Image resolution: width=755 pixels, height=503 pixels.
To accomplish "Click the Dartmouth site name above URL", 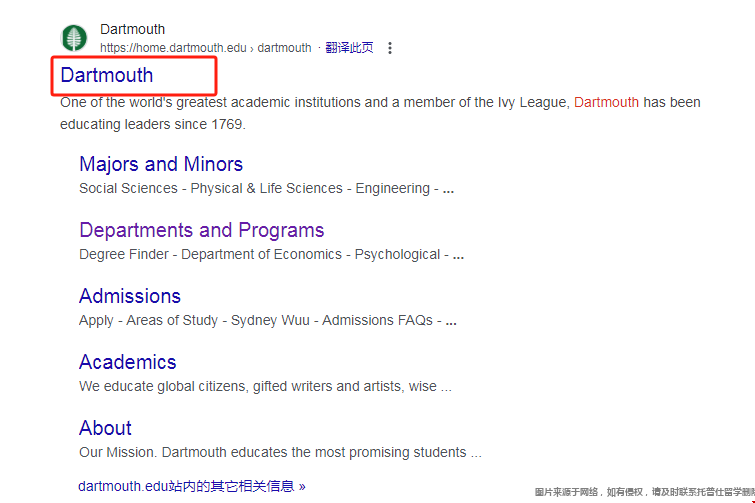I will 133,29.
